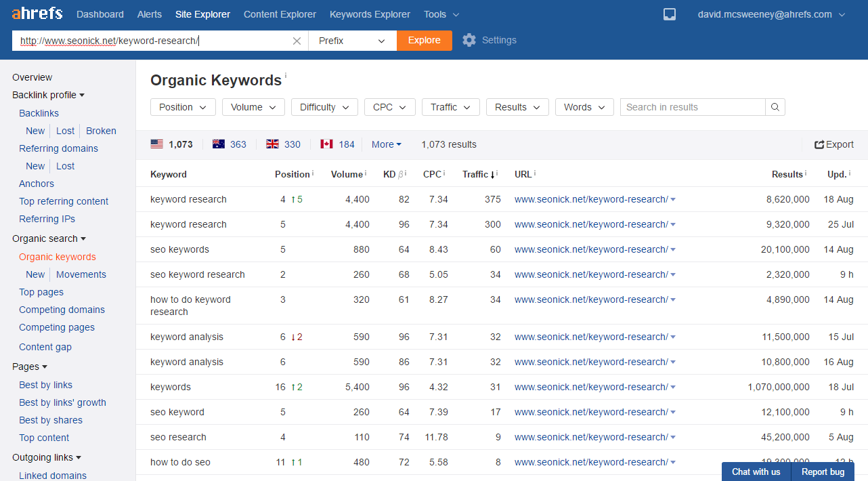
Task: Open Overview in the sidebar
Action: tap(32, 77)
